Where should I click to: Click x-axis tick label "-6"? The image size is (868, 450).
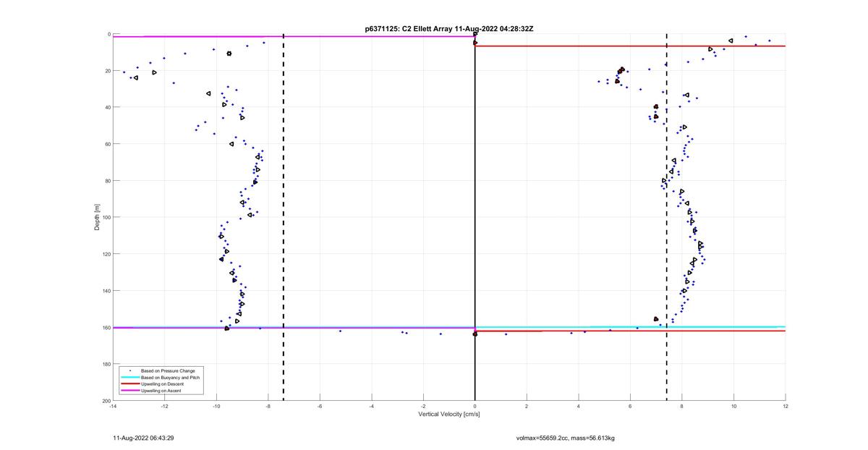coord(320,406)
